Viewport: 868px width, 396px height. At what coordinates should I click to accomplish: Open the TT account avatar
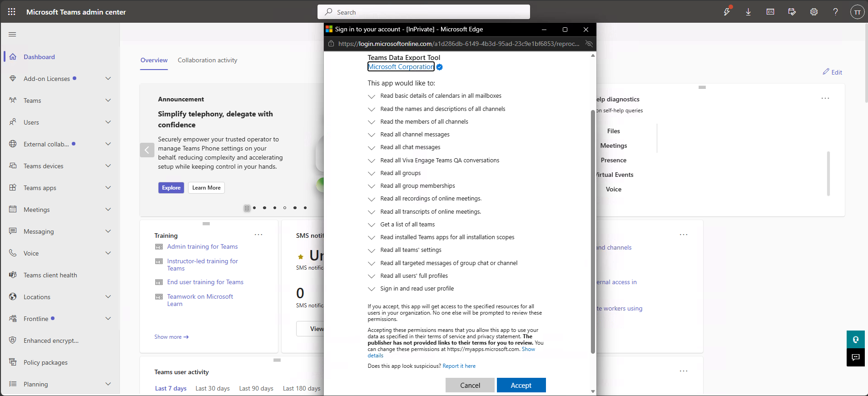(x=858, y=12)
